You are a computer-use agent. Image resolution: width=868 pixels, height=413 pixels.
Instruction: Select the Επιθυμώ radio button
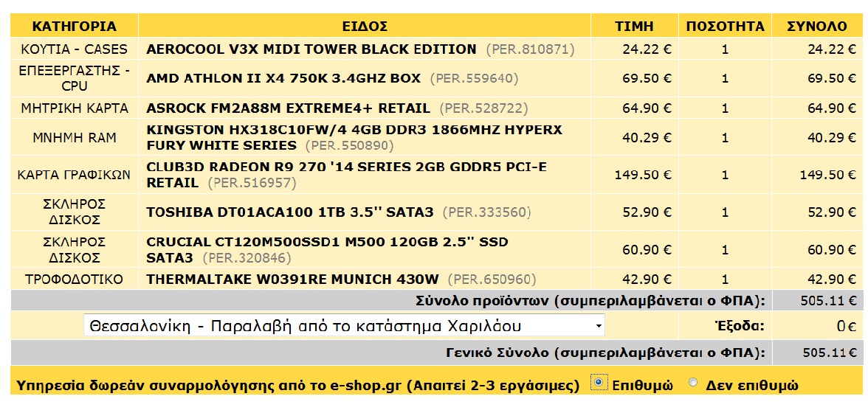coord(598,381)
